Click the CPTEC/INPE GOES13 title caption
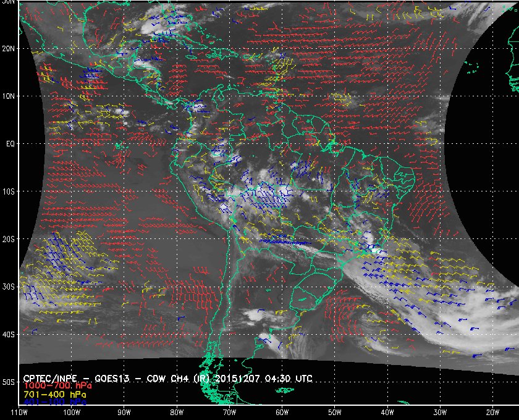The image size is (519, 420). [168, 378]
